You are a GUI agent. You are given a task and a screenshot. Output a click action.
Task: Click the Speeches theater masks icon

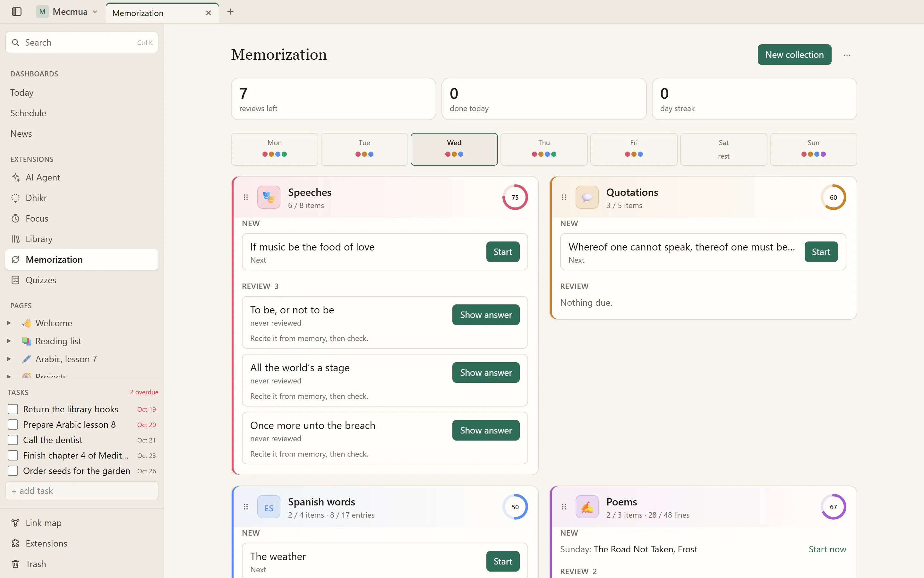[269, 197]
